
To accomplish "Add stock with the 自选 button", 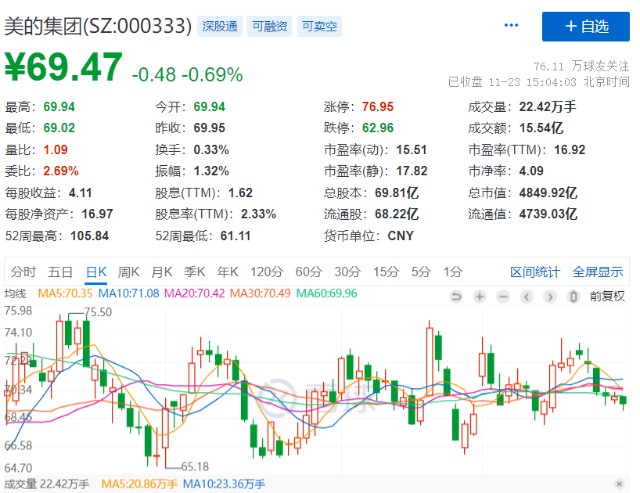I will [586, 27].
